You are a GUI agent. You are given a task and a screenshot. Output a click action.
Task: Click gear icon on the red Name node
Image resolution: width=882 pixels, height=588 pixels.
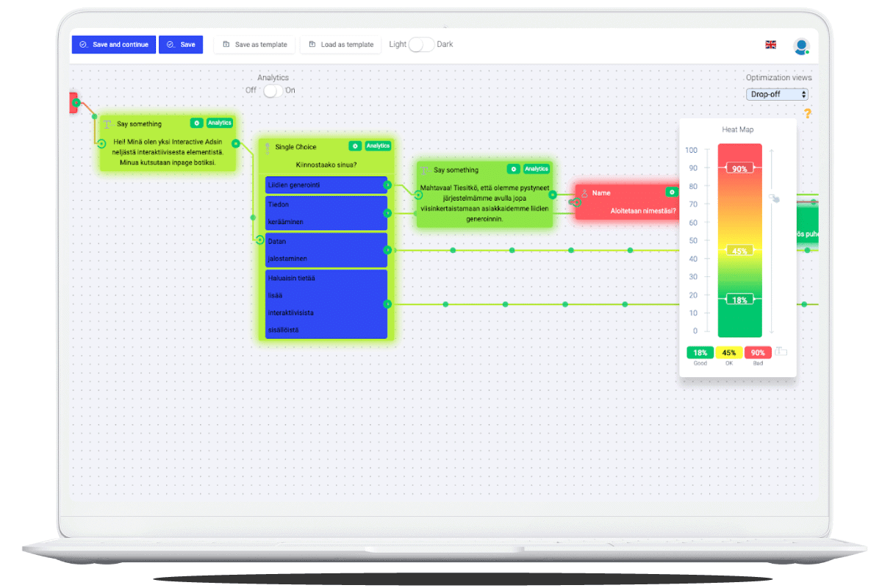[671, 192]
